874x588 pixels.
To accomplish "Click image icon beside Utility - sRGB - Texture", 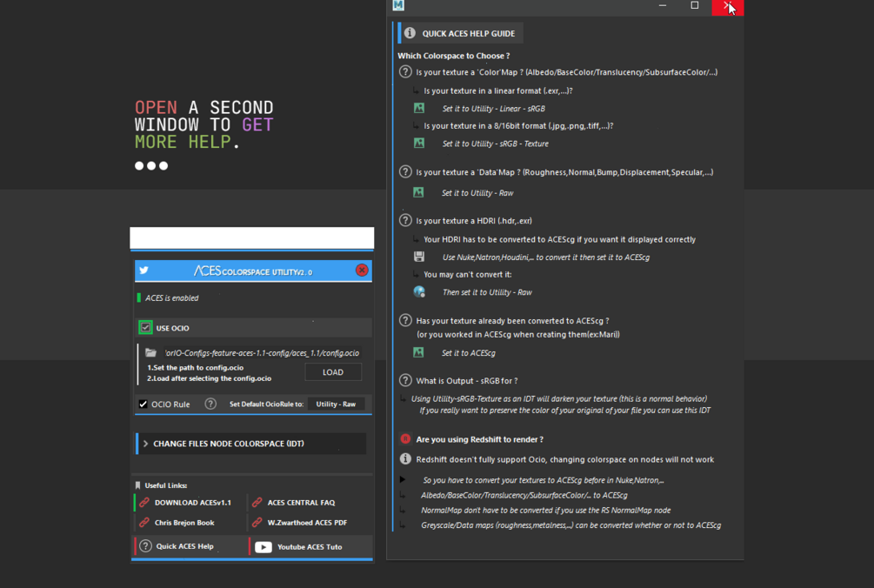I will [419, 144].
